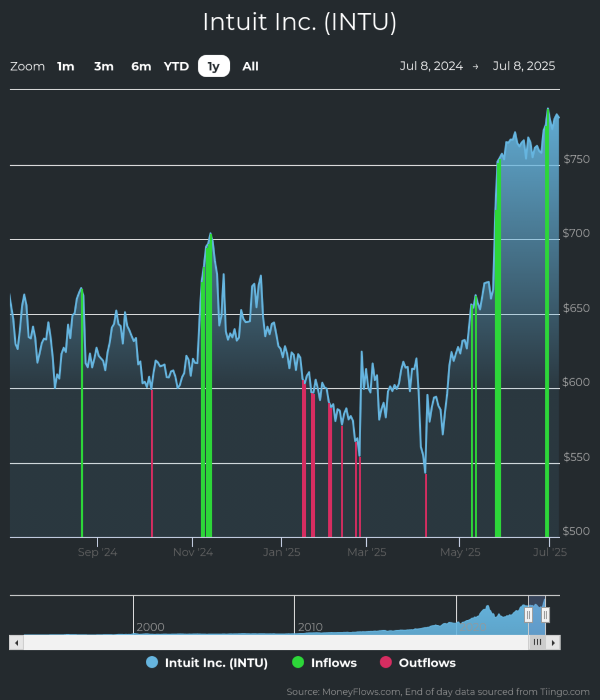Click the Sep '24 axis label
The height and width of the screenshot is (700, 600).
[97, 552]
